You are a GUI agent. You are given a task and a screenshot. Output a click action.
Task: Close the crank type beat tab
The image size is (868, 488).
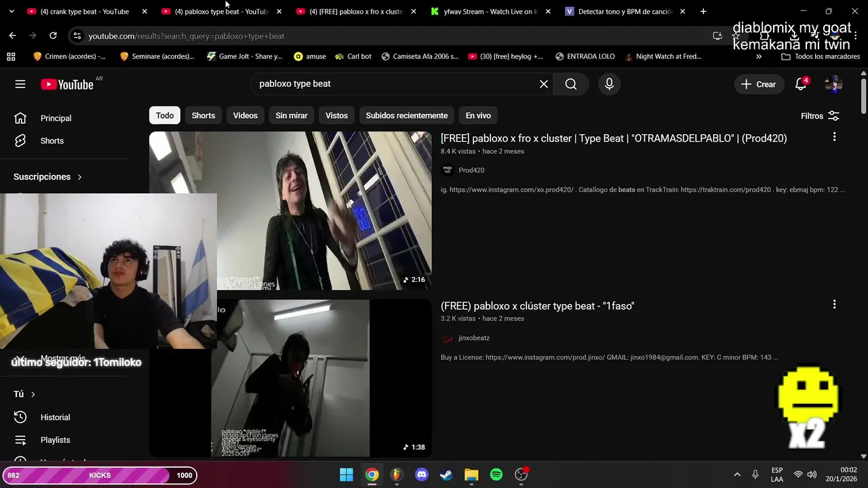click(144, 12)
